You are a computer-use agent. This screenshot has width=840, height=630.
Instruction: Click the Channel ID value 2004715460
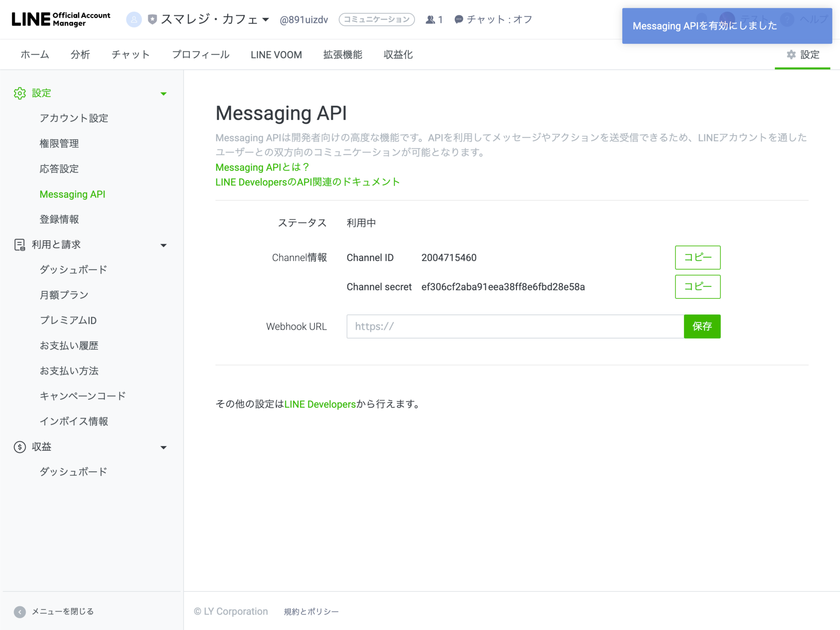[x=449, y=258]
